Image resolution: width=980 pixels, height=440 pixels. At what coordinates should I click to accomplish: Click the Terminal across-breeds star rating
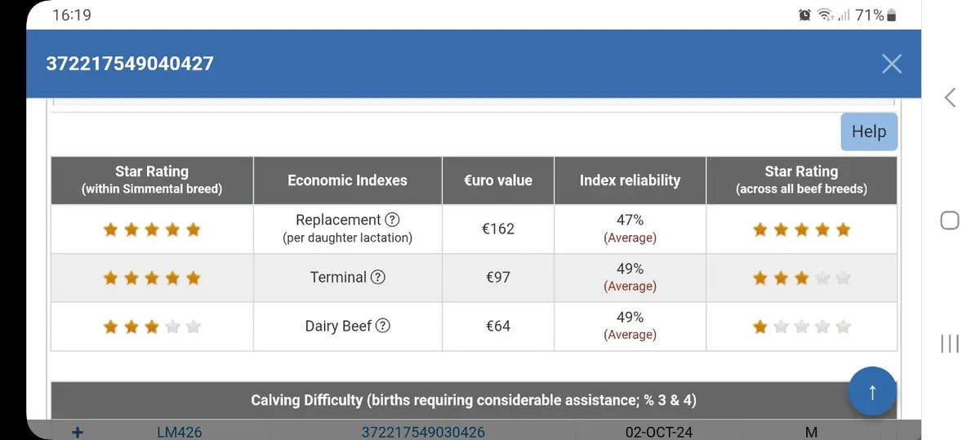(801, 278)
